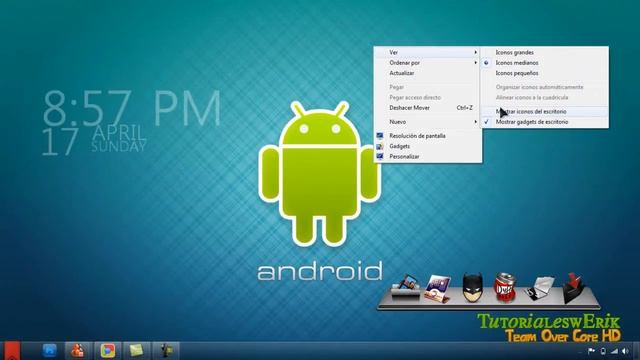Open the white notebook dock icon
640x360 pixels.
click(540, 289)
